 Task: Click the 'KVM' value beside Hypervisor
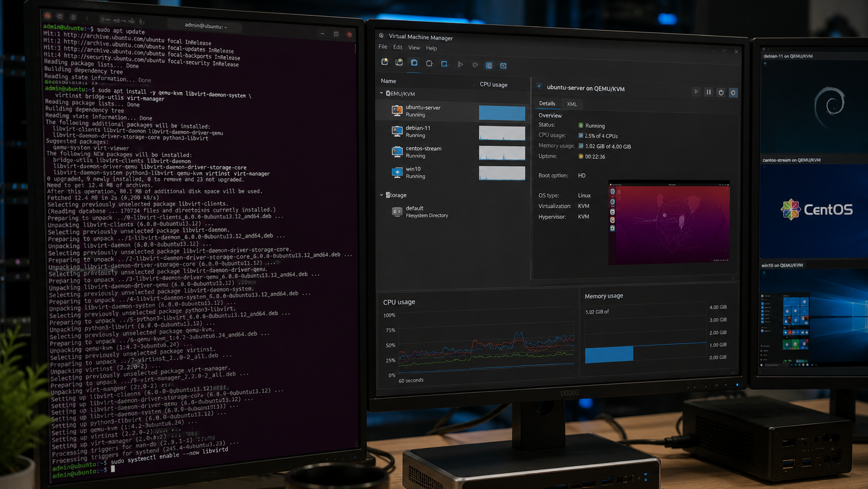(584, 217)
